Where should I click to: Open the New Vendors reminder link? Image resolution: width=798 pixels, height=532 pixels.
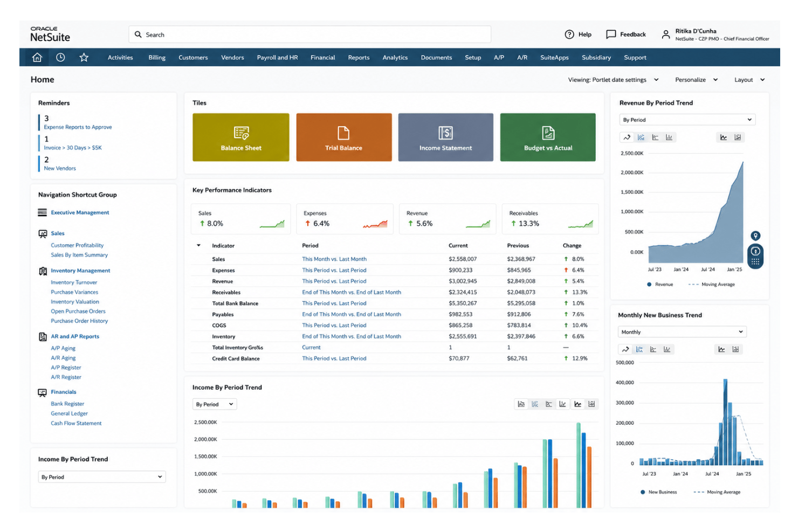click(x=60, y=168)
